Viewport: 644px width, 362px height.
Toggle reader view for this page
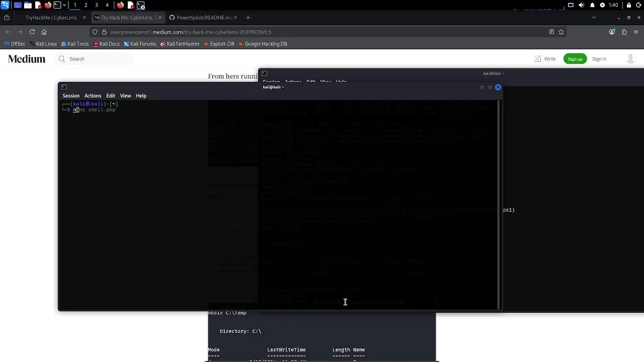(552, 32)
